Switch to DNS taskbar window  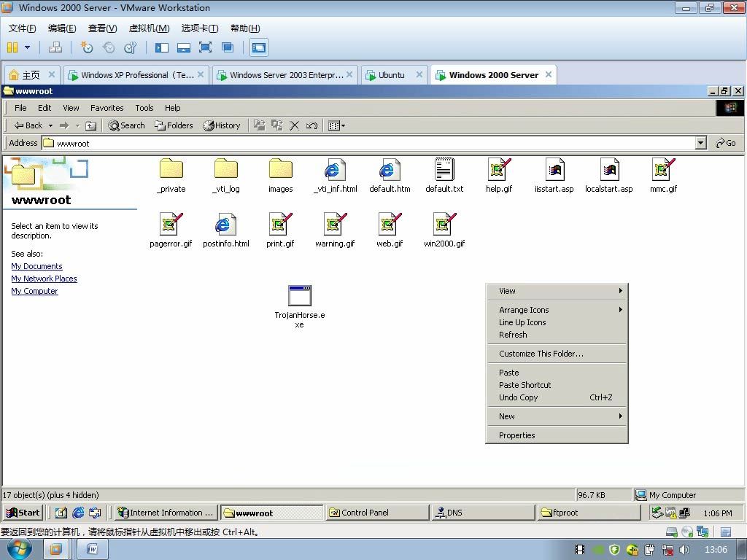coord(484,513)
